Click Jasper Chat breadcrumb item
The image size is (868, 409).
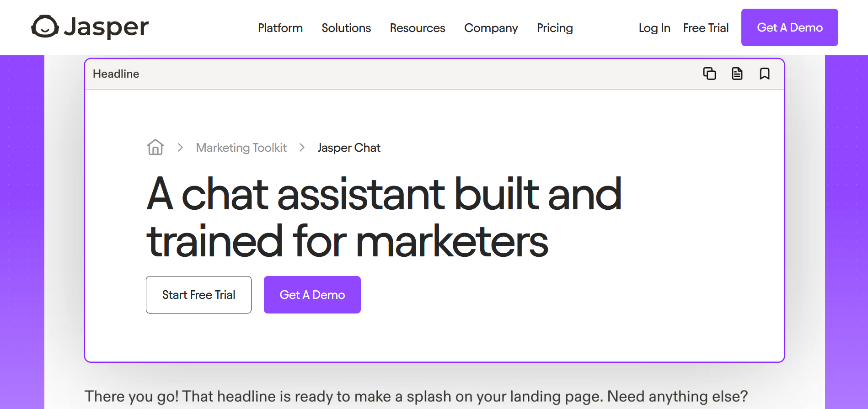pos(349,148)
